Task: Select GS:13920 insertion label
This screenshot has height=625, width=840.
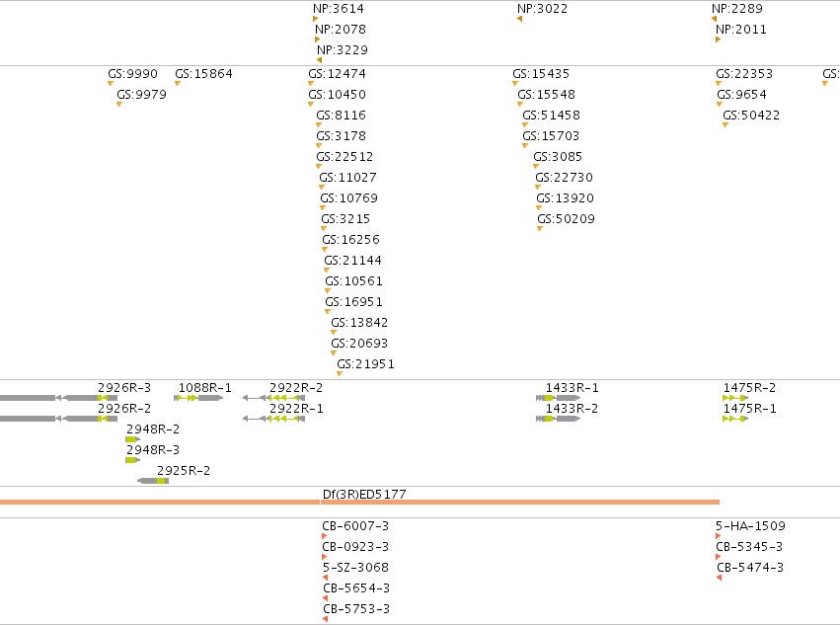Action: click(566, 198)
